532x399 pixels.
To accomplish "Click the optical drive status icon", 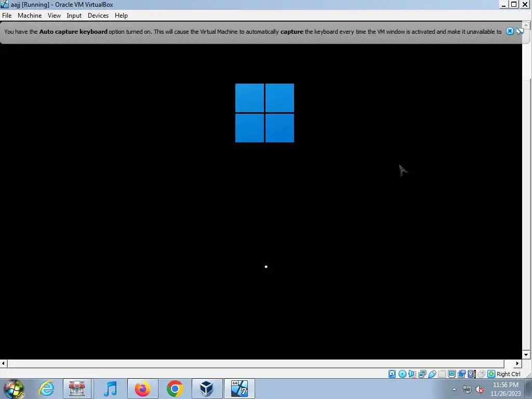I will click(x=403, y=374).
